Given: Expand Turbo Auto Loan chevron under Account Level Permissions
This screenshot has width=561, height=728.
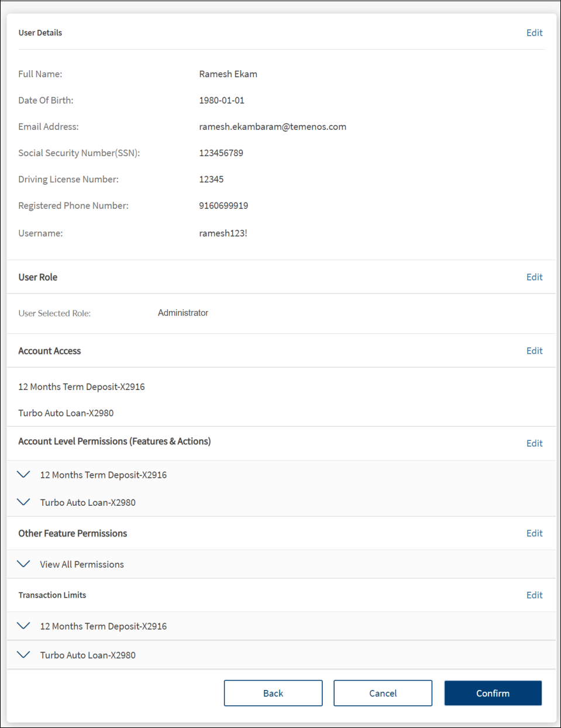Looking at the screenshot, I should pos(23,502).
